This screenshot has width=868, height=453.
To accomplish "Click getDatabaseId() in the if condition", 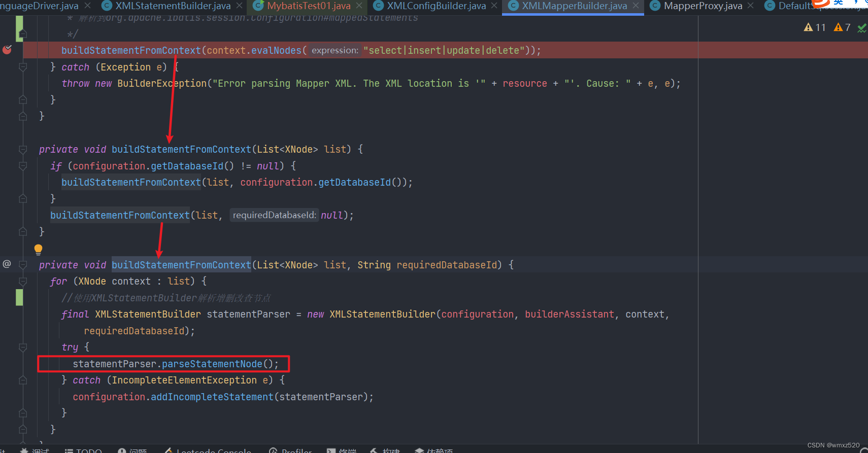I will 192,166.
